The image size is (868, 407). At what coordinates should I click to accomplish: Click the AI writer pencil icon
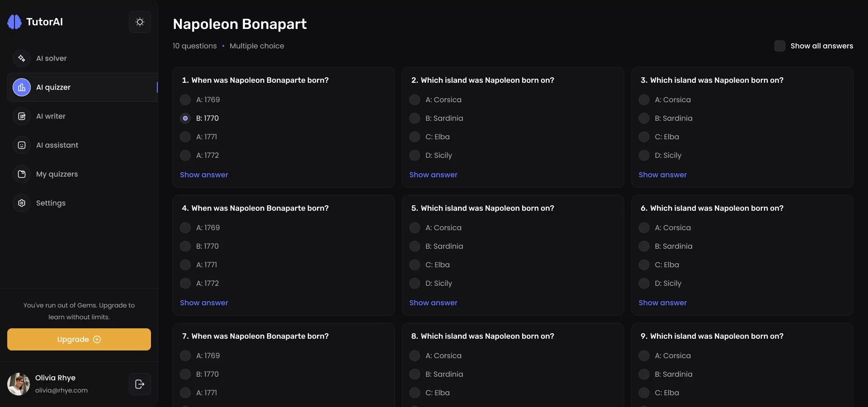(x=22, y=116)
